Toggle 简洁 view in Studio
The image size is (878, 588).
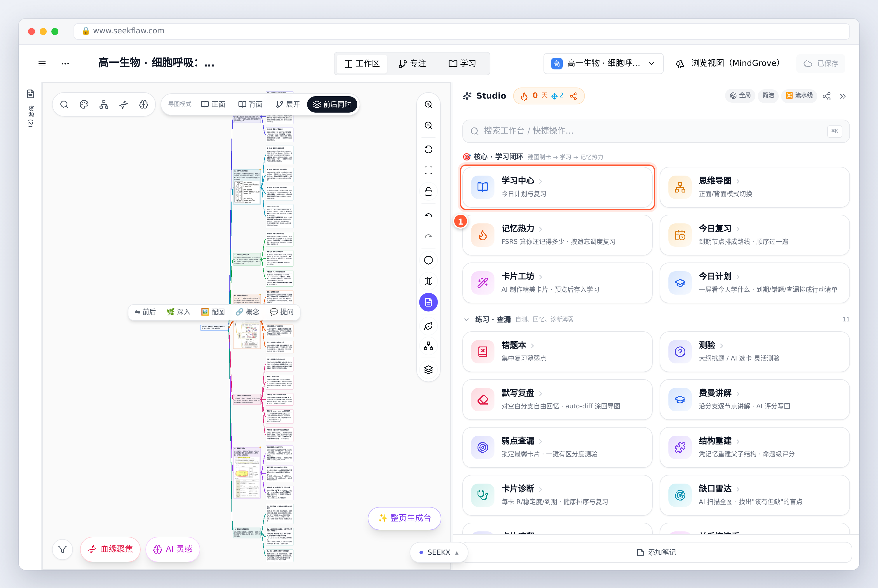[768, 96]
